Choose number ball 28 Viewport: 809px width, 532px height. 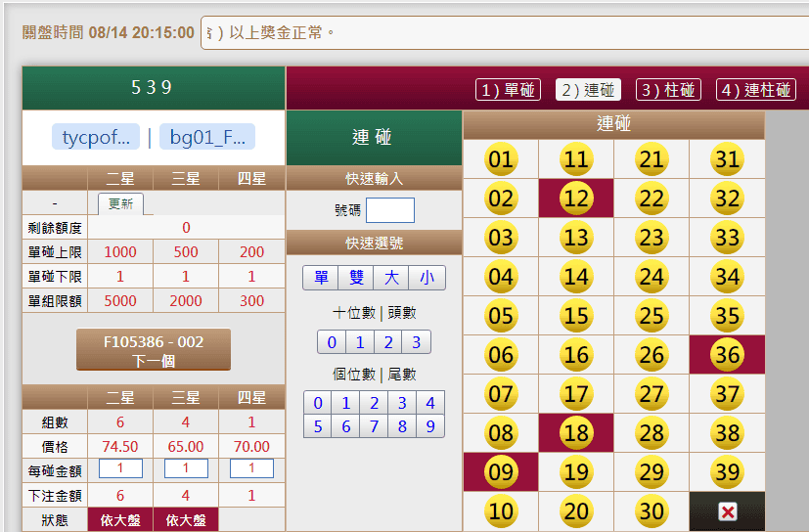click(652, 433)
